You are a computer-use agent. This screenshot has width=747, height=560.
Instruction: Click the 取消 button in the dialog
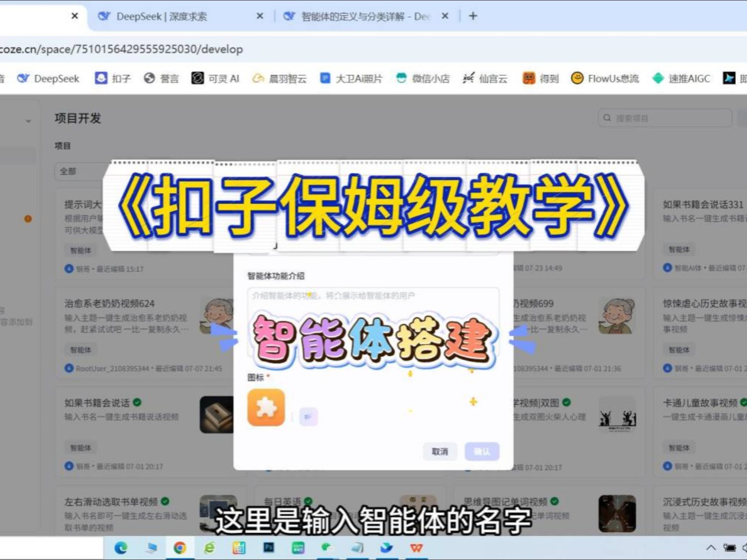click(440, 451)
